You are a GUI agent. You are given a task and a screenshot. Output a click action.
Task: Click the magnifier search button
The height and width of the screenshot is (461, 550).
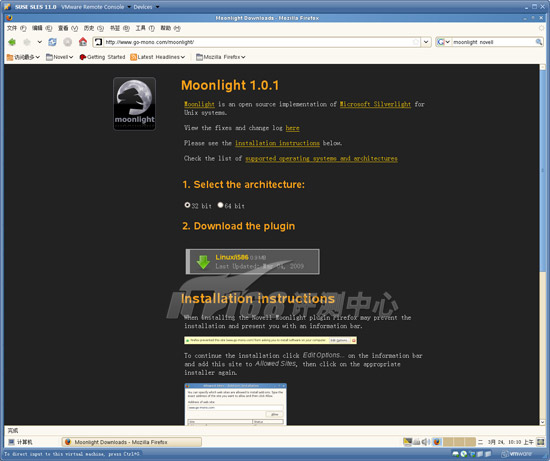click(539, 42)
